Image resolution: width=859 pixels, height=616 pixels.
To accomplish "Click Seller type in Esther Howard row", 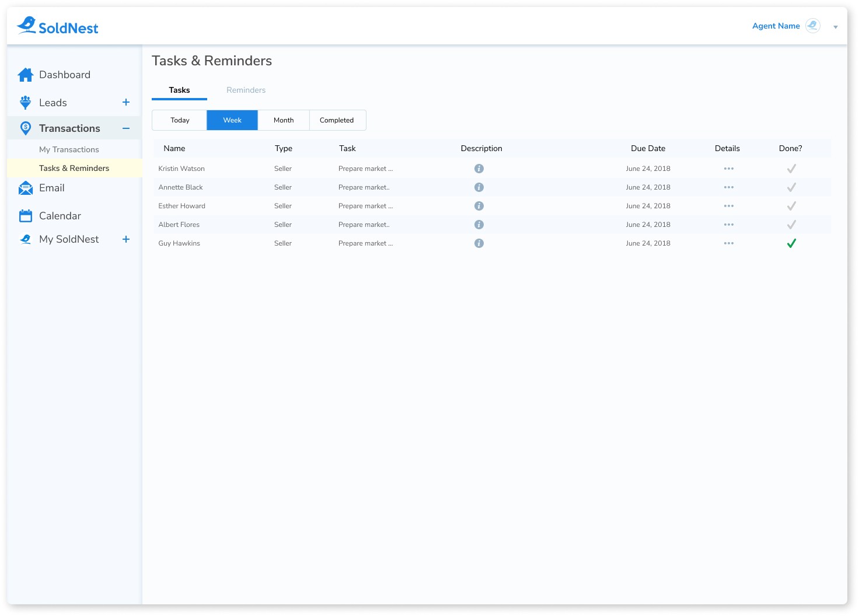I will tap(283, 206).
